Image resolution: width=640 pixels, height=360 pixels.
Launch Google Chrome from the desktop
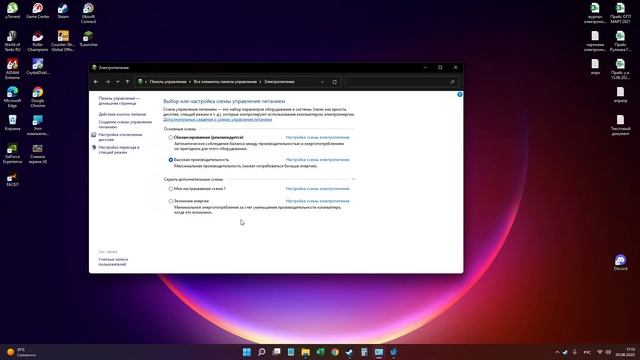(x=38, y=97)
